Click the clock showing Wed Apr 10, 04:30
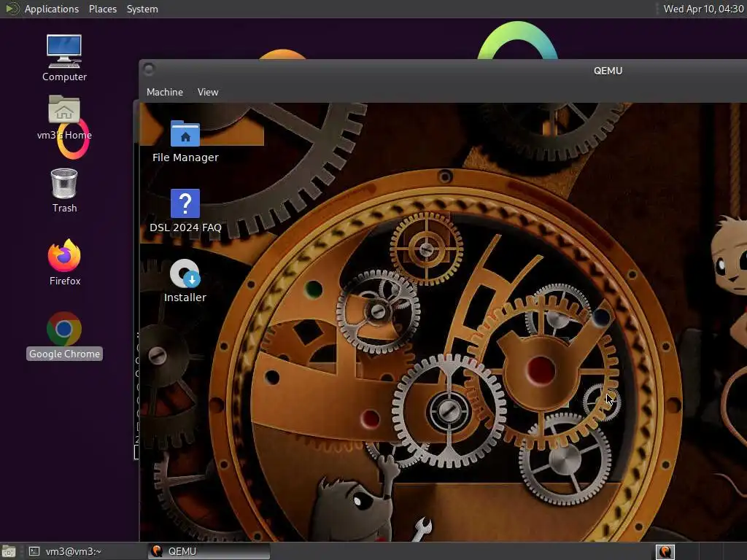Image resolution: width=747 pixels, height=560 pixels. pos(704,9)
